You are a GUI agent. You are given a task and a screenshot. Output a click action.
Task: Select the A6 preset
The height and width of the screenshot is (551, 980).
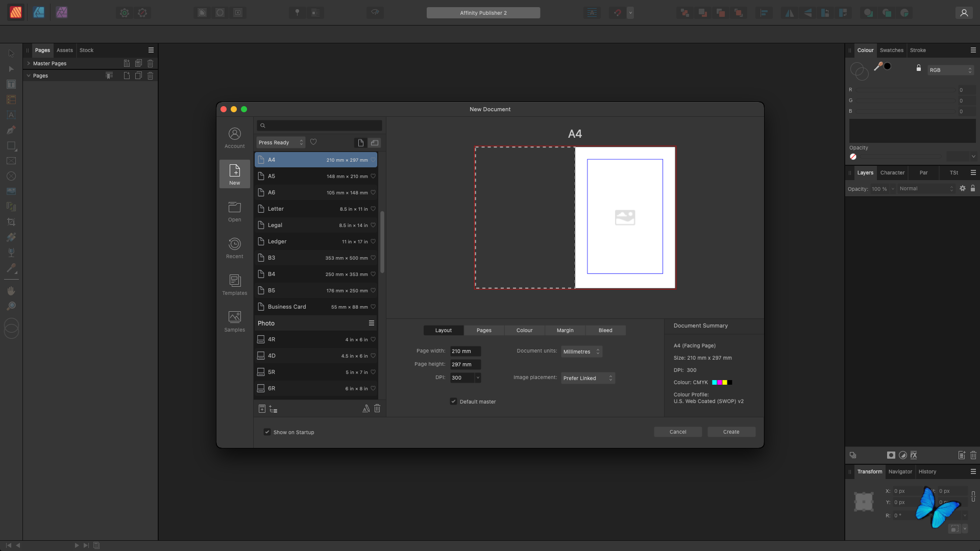316,192
